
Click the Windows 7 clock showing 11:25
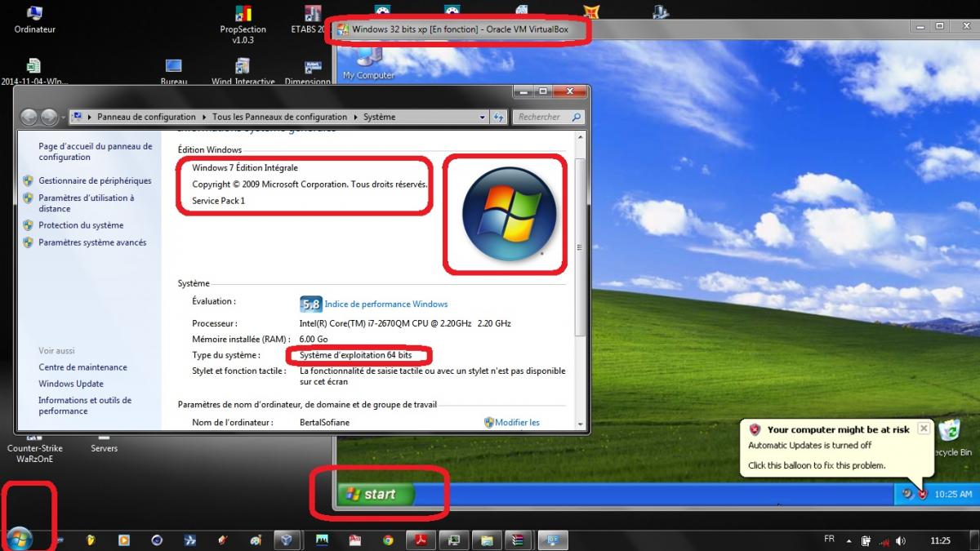pos(941,540)
